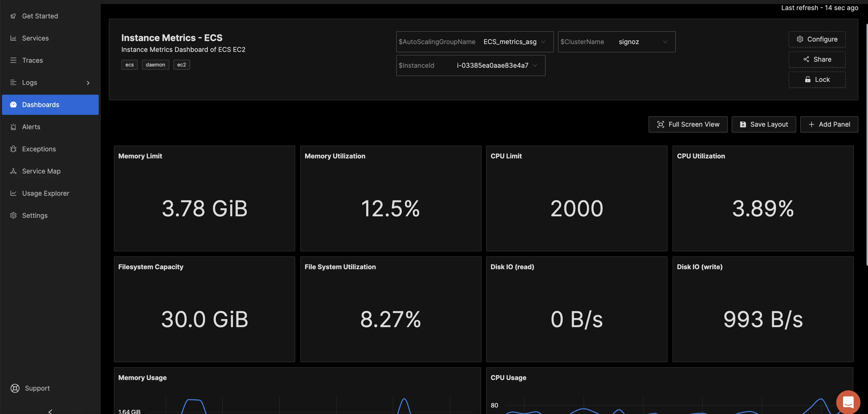Open the orange chat support bubble
868x414 pixels.
[x=848, y=402]
